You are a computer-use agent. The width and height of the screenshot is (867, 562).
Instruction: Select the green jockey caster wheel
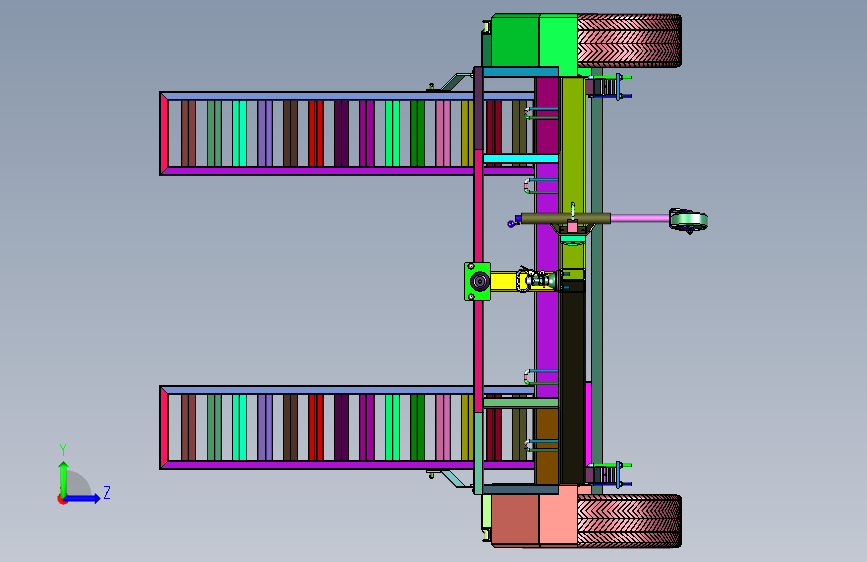pos(688,220)
